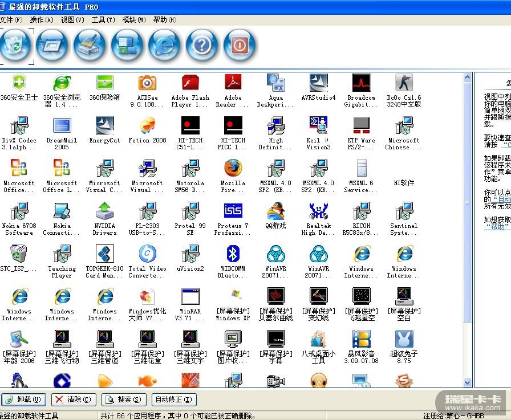Select Adobe Flash Player in the list
This screenshot has height=420, width=511.
coord(190,83)
